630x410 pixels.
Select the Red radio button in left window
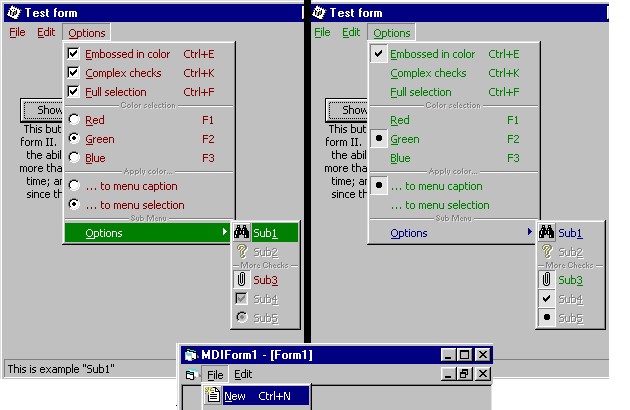pos(73,120)
